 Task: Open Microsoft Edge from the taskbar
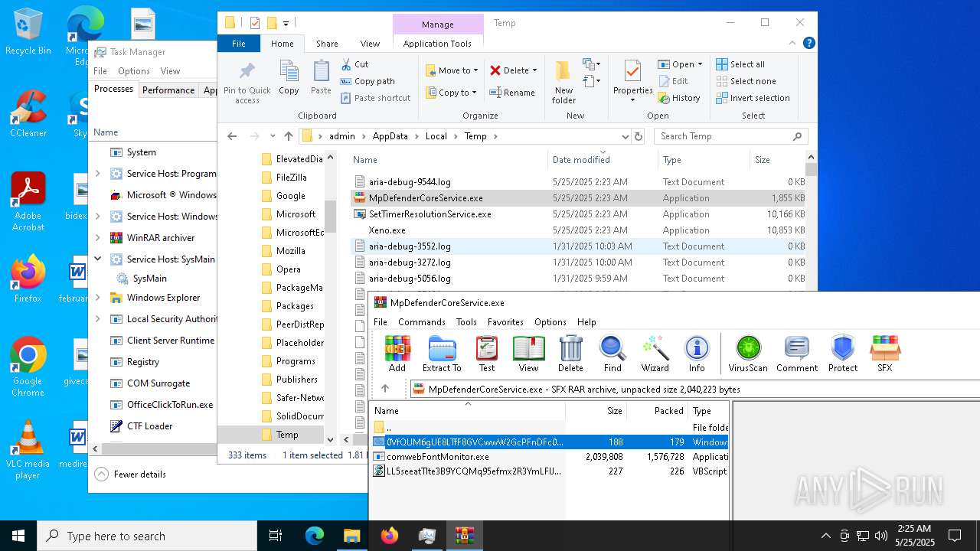coord(315,536)
